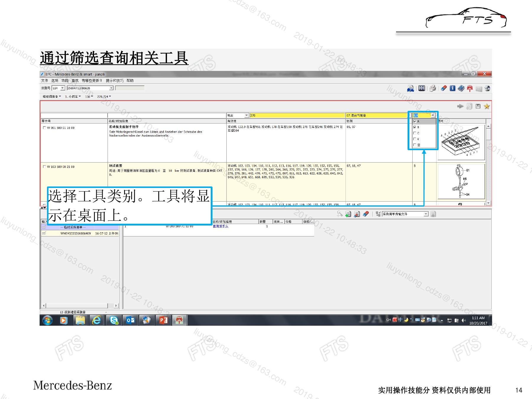Open Outlook from the taskbar
532x399 pixels.
(x=130, y=320)
